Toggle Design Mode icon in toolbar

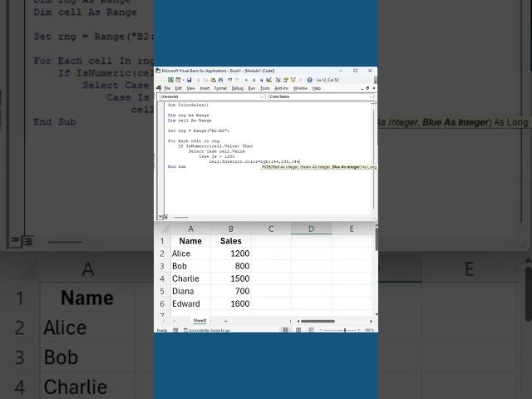coord(268,80)
